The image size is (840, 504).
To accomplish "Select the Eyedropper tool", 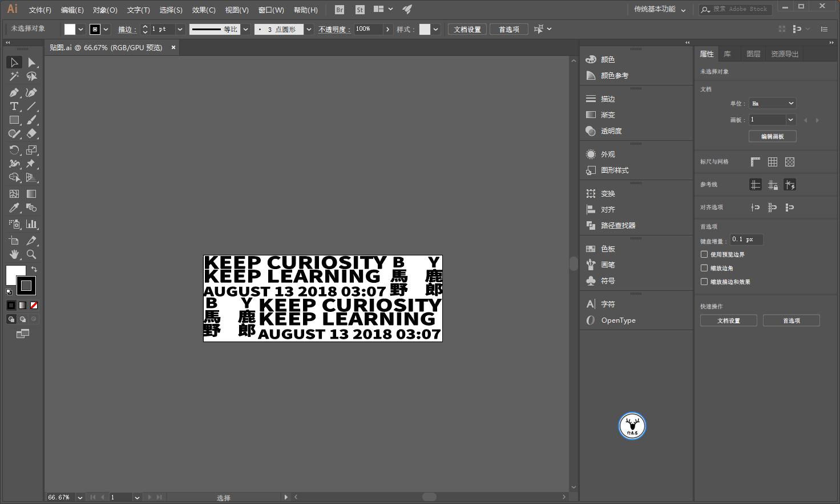I will (x=14, y=208).
